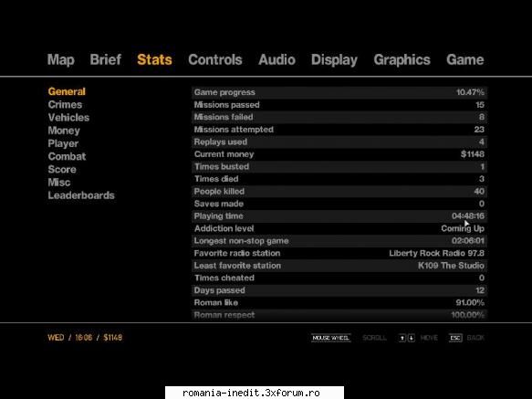This screenshot has height=399, width=532.
Task: Click the 02:06:01 longest game value
Action: [468, 241]
